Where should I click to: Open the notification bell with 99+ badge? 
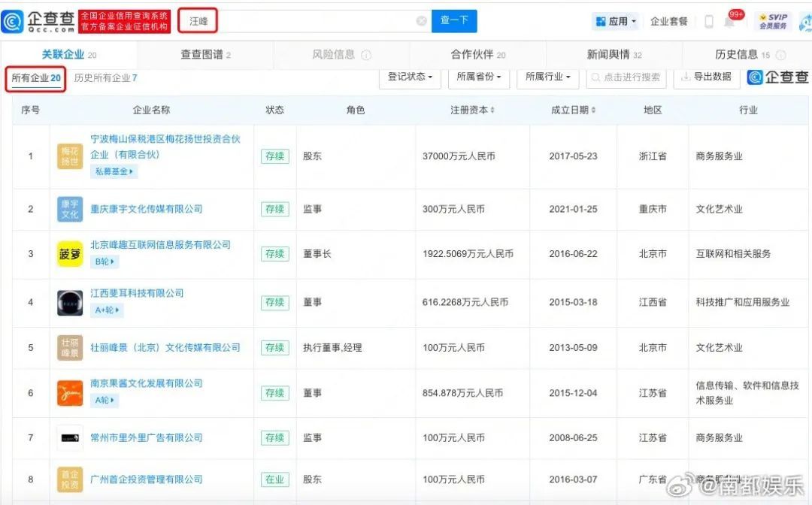click(x=729, y=21)
